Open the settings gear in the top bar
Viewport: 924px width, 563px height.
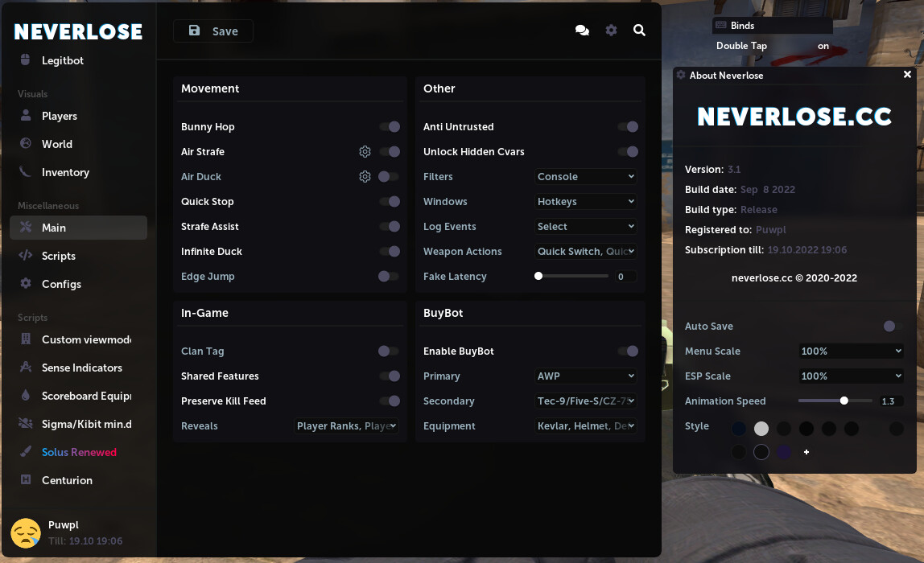[x=611, y=30]
